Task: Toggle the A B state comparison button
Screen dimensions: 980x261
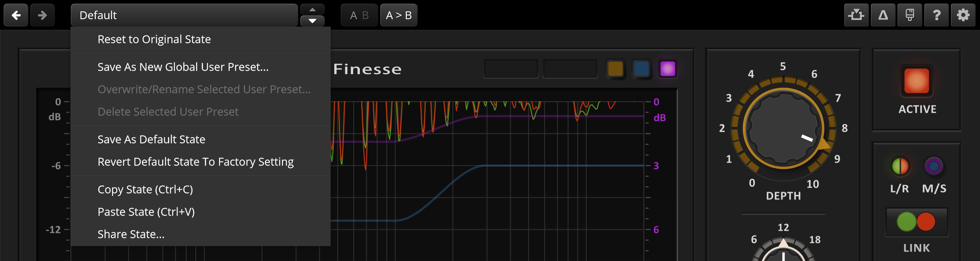Action: coord(359,15)
